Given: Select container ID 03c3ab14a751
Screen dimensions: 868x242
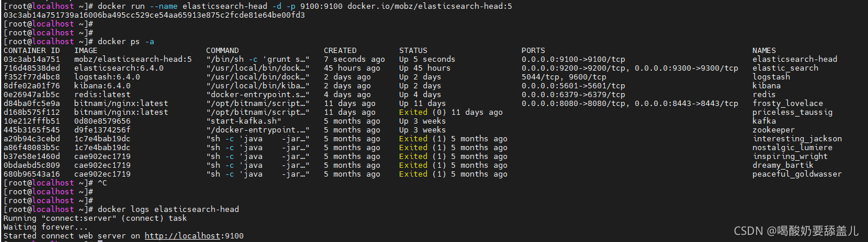Looking at the screenshot, I should (32, 59).
